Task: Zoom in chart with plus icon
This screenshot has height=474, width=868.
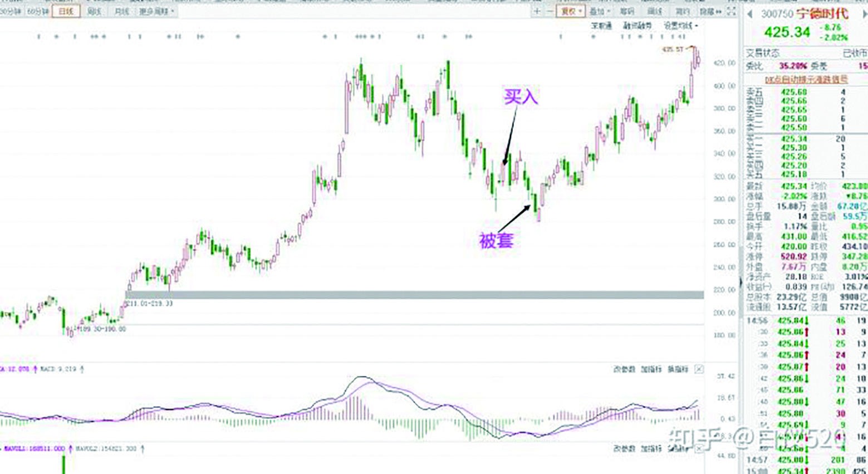Action: click(537, 11)
